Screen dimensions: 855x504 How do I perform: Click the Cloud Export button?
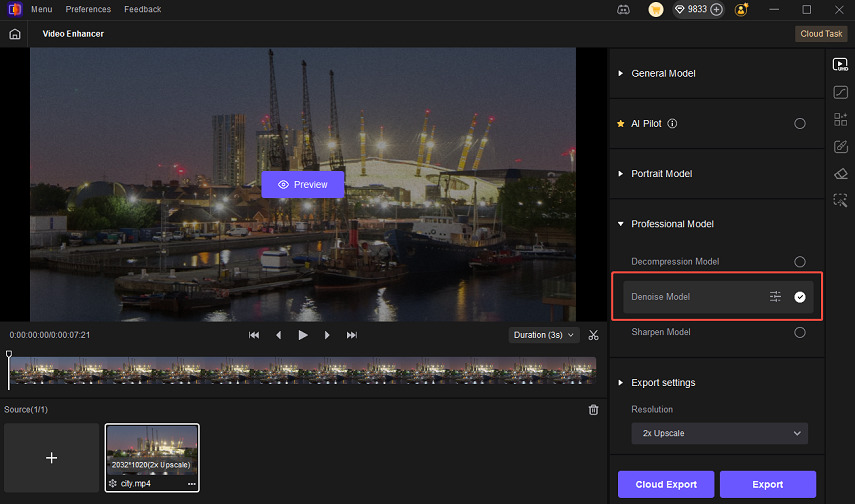(x=666, y=484)
